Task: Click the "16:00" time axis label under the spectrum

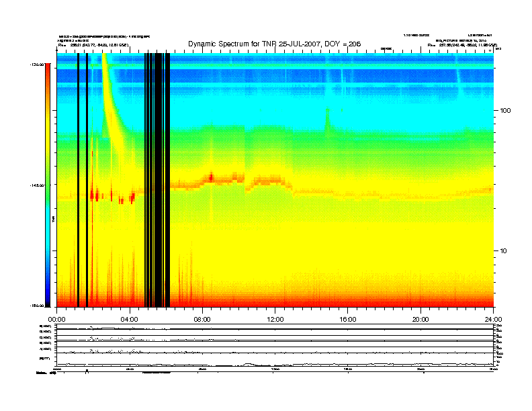Action: click(x=348, y=320)
